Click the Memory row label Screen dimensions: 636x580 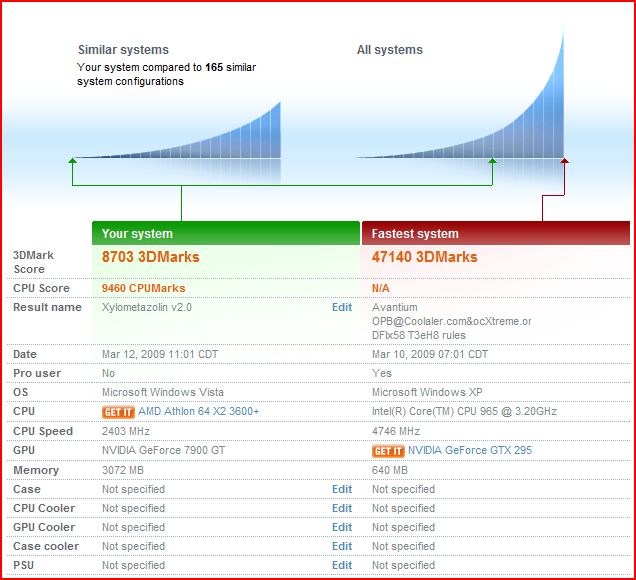(x=36, y=470)
